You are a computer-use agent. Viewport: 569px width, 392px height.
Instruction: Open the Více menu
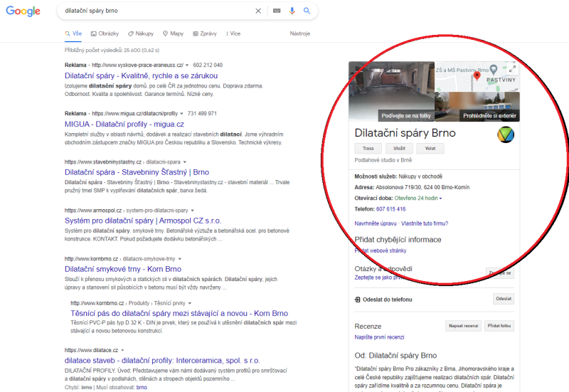tap(233, 33)
